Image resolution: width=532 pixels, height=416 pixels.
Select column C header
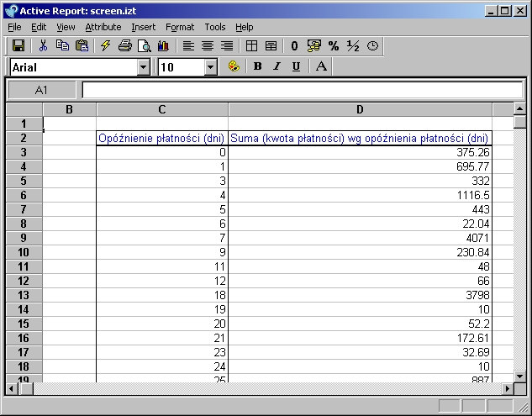(x=162, y=109)
